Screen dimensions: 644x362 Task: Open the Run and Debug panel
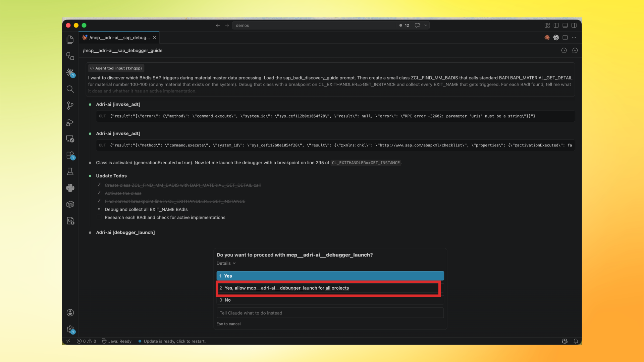point(70,122)
